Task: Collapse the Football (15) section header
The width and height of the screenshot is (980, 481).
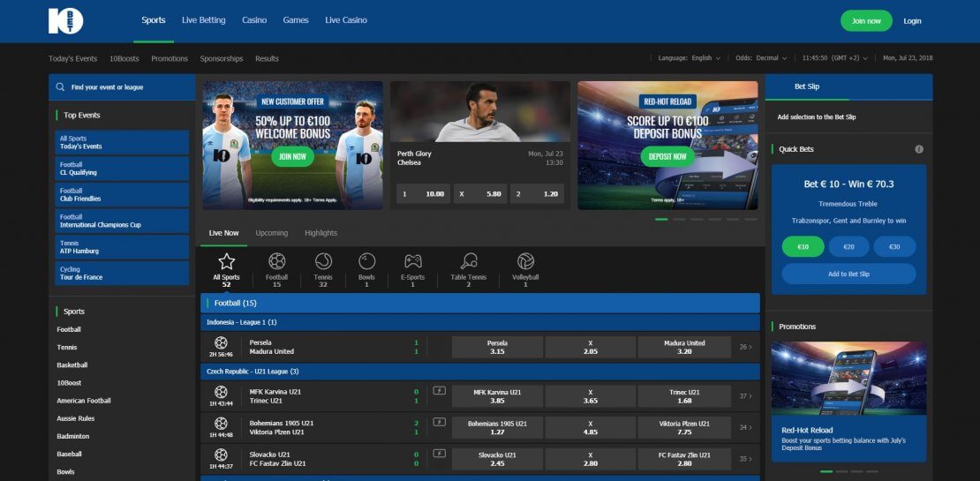Action: pyautogui.click(x=480, y=303)
